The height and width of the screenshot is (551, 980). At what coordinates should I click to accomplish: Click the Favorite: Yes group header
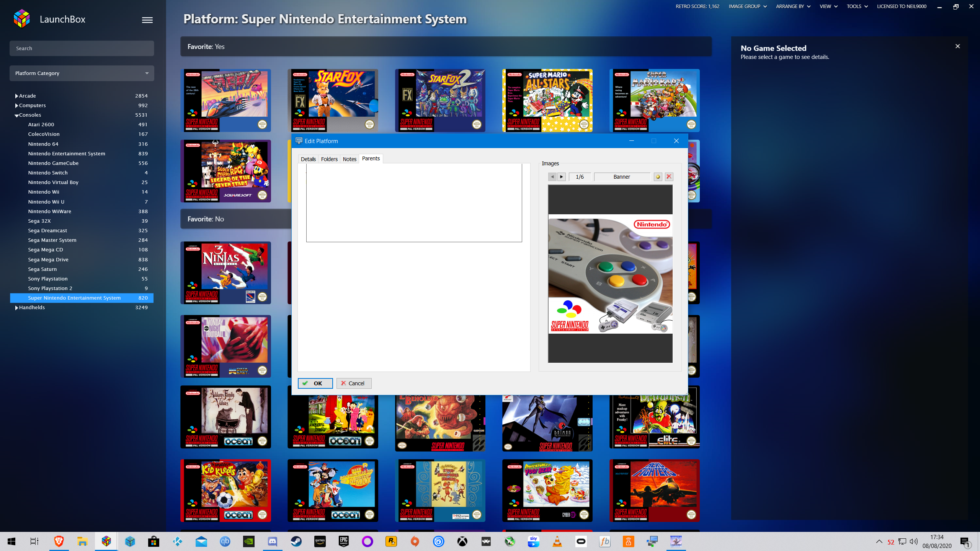(446, 47)
